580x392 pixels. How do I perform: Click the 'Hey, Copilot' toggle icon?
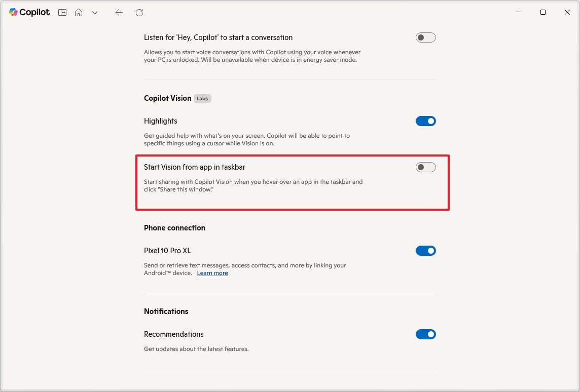[x=425, y=37]
